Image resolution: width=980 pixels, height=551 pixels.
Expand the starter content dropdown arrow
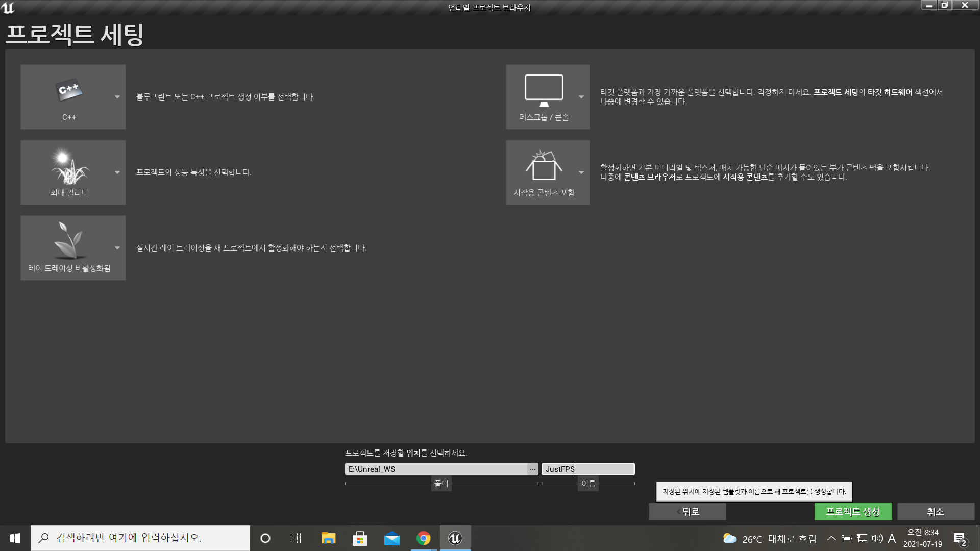pos(581,172)
